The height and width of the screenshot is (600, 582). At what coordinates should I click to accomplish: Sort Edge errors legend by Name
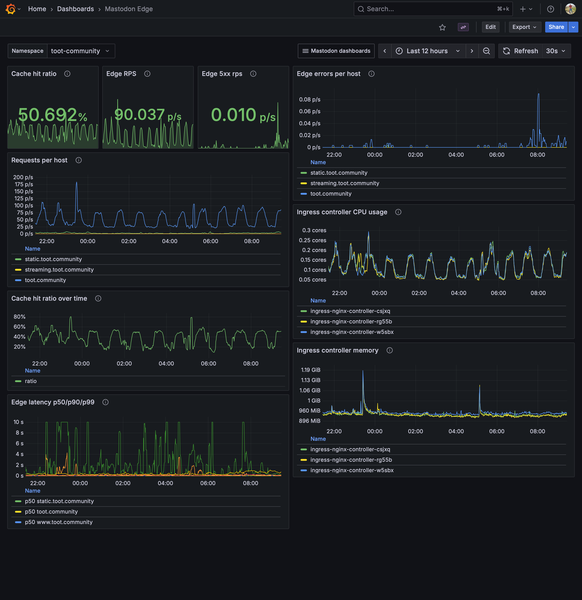(x=318, y=162)
